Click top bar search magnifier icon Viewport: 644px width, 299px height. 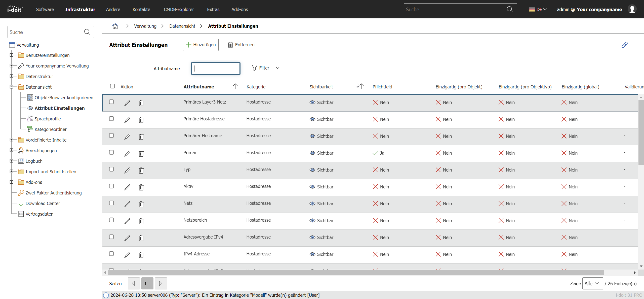point(510,9)
